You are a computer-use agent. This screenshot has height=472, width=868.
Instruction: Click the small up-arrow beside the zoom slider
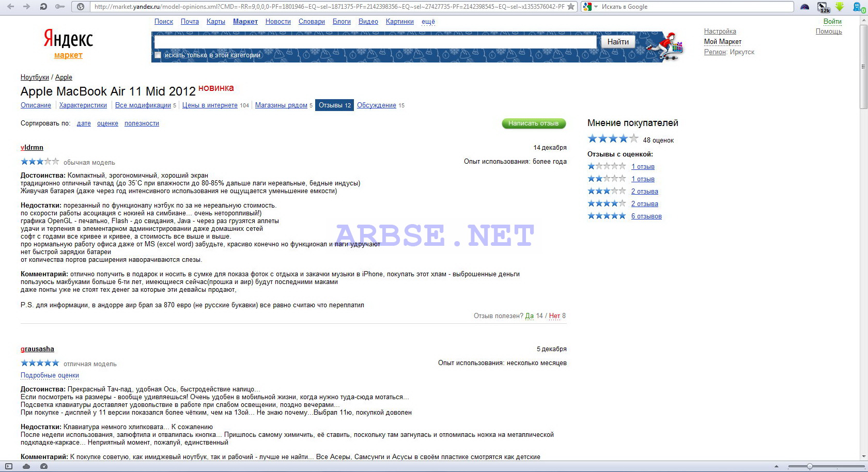[777, 467]
